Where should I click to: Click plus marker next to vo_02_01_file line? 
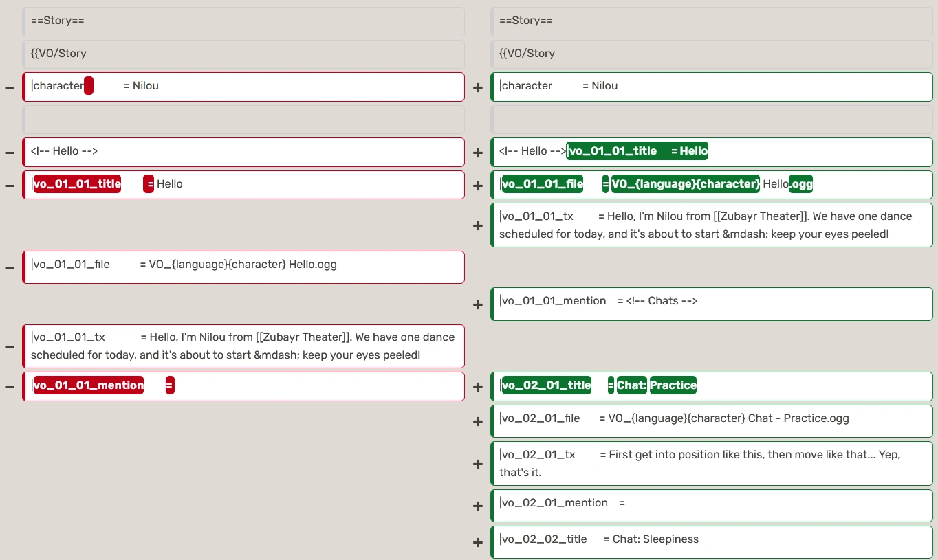[x=478, y=421]
